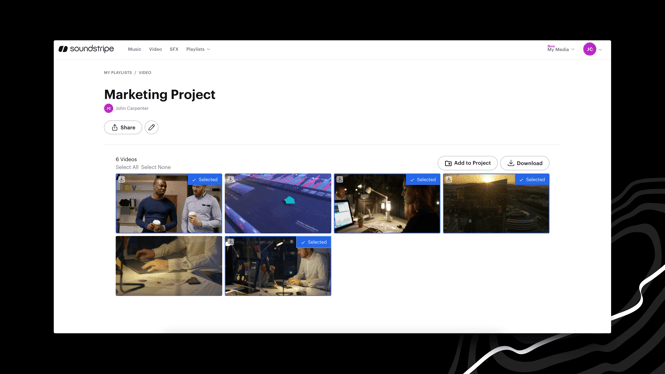The height and width of the screenshot is (374, 665).
Task: Click the Add to Project button
Action: tap(467, 163)
